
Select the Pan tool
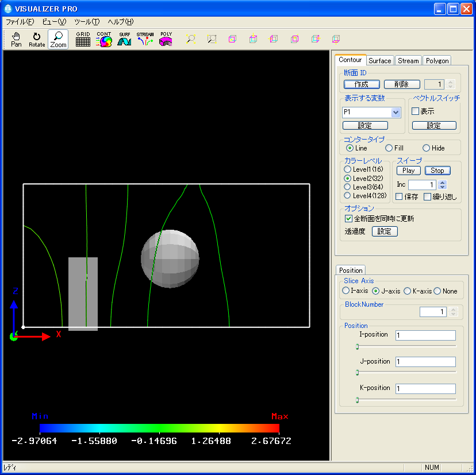16,39
